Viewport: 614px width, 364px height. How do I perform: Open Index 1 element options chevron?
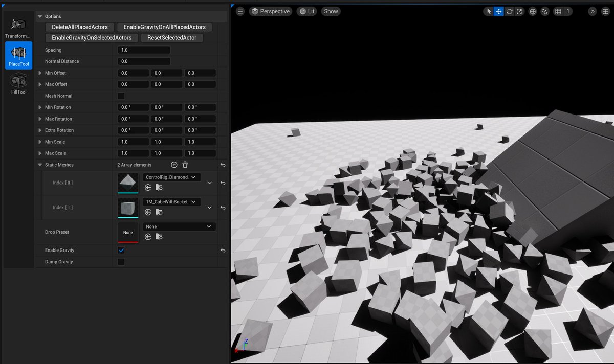click(209, 208)
